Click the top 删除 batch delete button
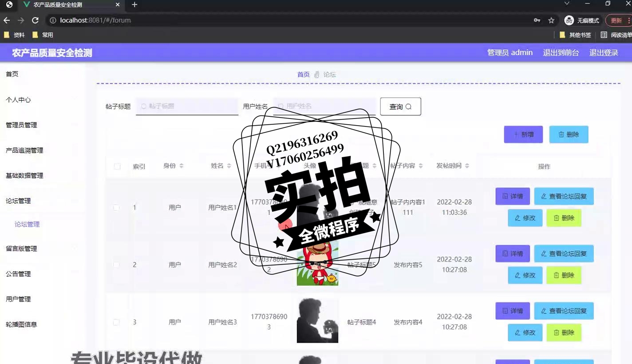Screen dimensions: 632x364 click(x=569, y=135)
